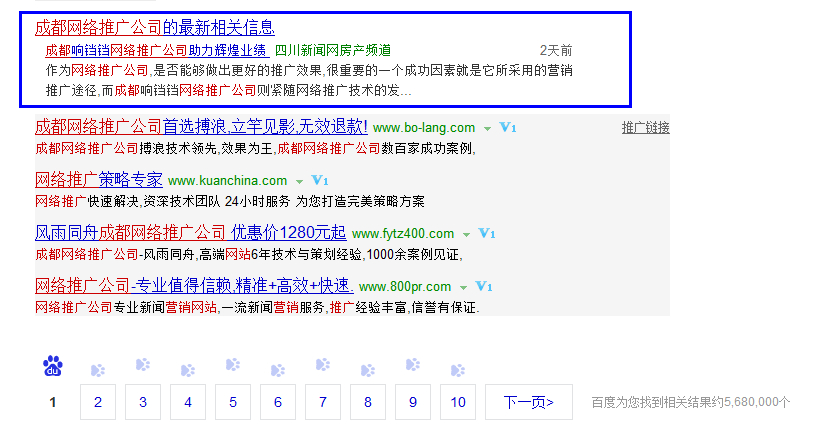816x434 pixels.
Task: Click snippet text 搏浪技术领先,效果为王
Action: 206,149
